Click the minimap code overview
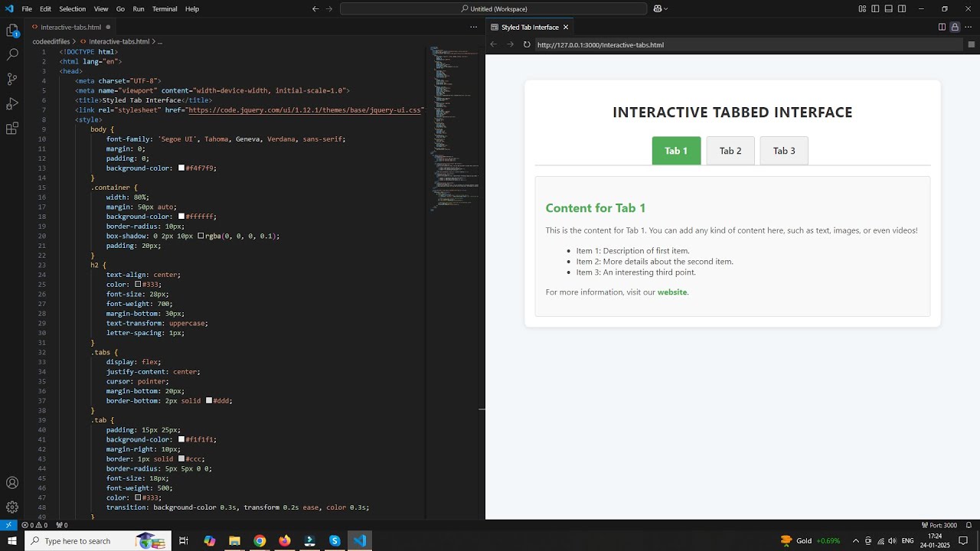The image size is (980, 551). [x=454, y=129]
